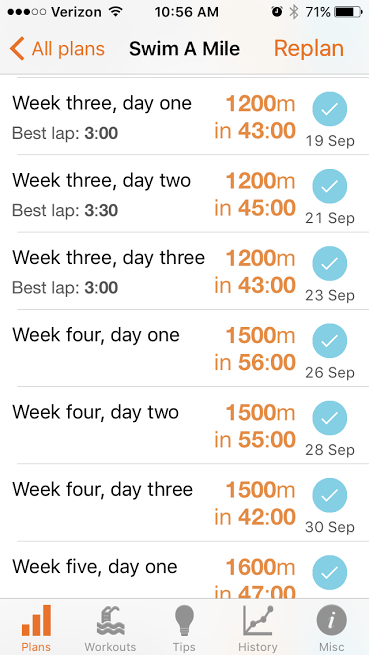Toggle the 28 Sep completed checkmark
The height and width of the screenshot is (655, 369).
330,418
